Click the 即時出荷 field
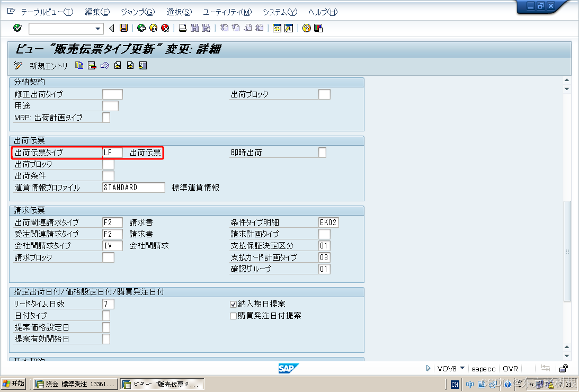 click(322, 153)
